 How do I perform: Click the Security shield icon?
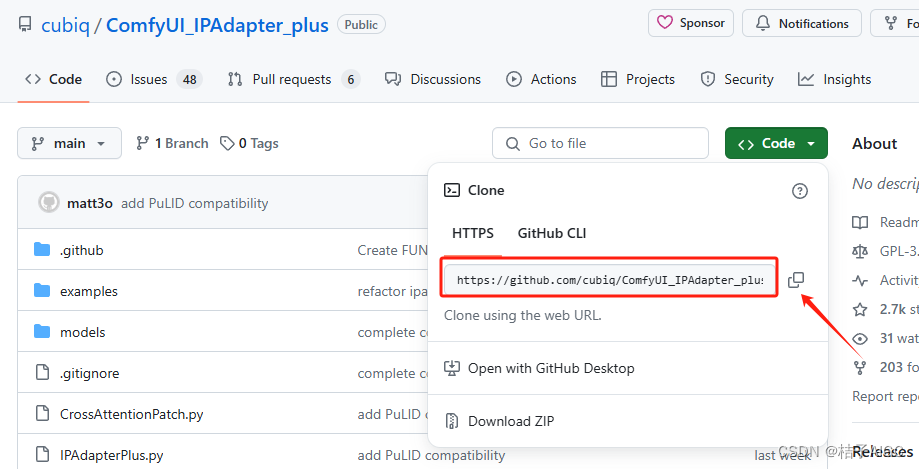(x=708, y=79)
